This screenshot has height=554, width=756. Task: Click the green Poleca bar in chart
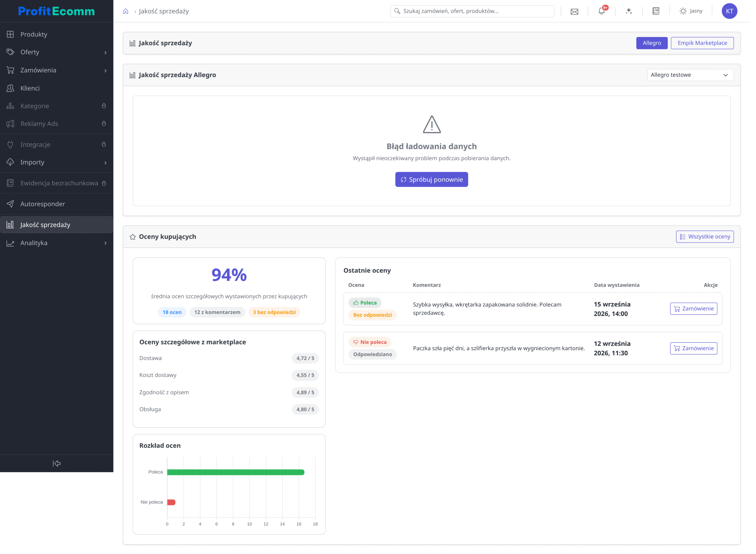[236, 472]
